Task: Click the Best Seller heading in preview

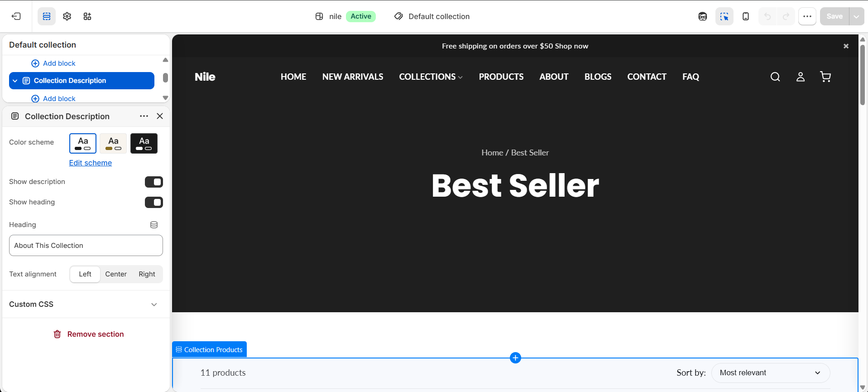Action: [515, 186]
